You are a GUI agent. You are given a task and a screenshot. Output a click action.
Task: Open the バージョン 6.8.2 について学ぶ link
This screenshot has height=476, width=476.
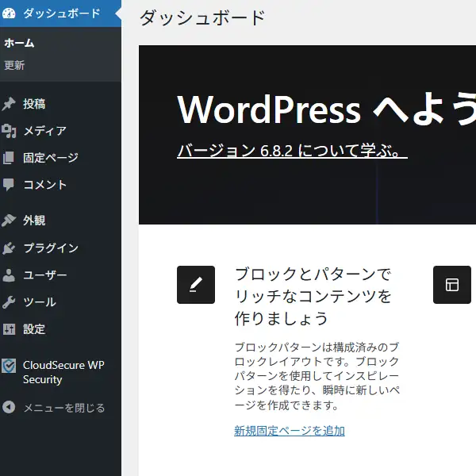292,151
